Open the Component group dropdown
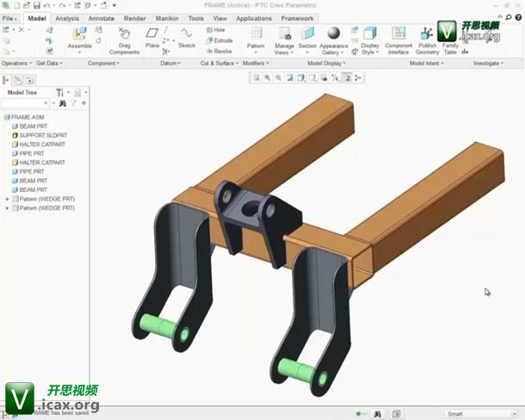 [x=103, y=64]
